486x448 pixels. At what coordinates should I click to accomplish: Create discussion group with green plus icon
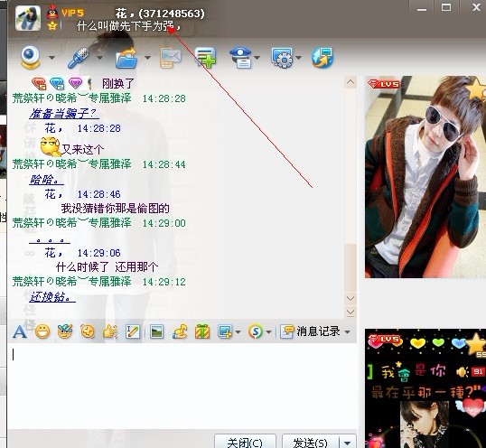(x=205, y=58)
